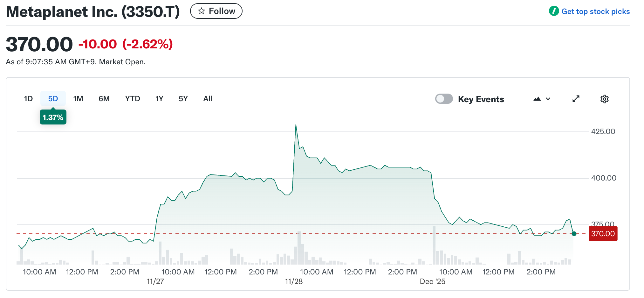The image size is (644, 298).
Task: Select the 1D time range tab
Action: pyautogui.click(x=28, y=99)
